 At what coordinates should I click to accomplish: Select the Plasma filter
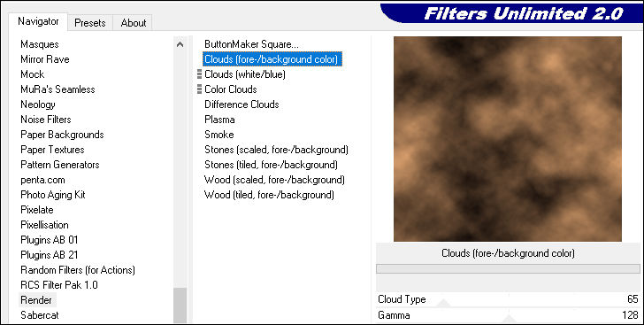[x=219, y=120]
